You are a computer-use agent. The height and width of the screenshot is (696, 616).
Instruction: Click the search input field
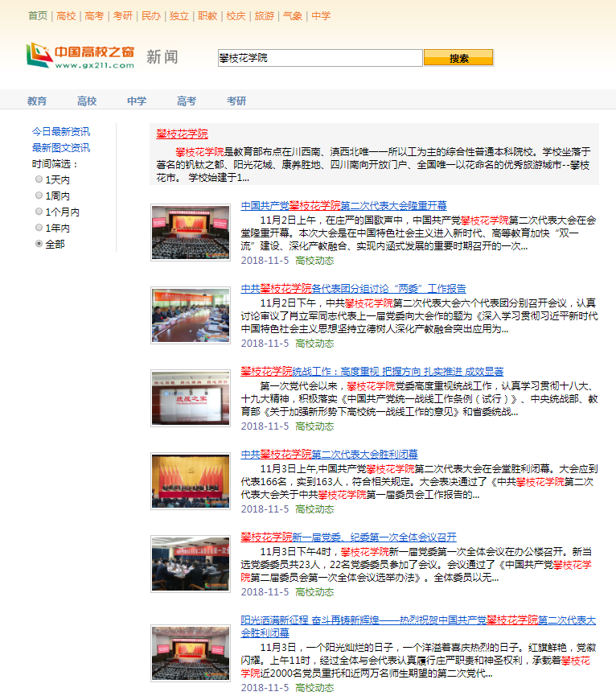(319, 58)
